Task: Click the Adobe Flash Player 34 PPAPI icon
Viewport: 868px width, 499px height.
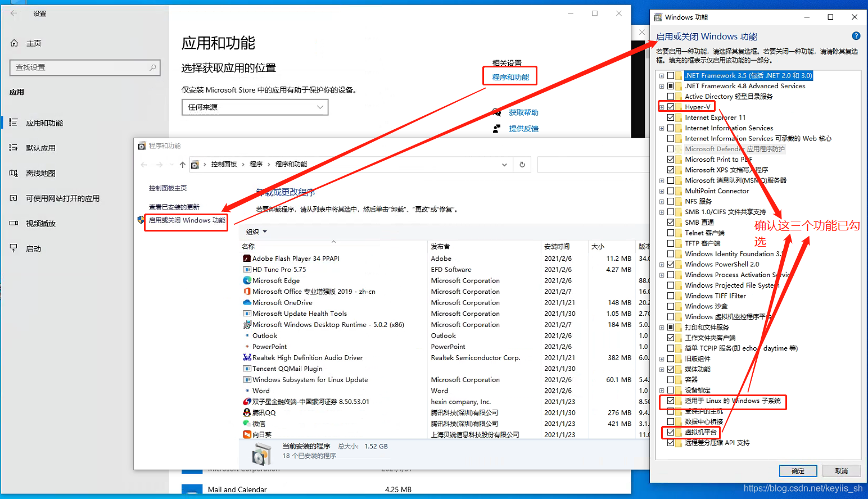Action: click(247, 258)
